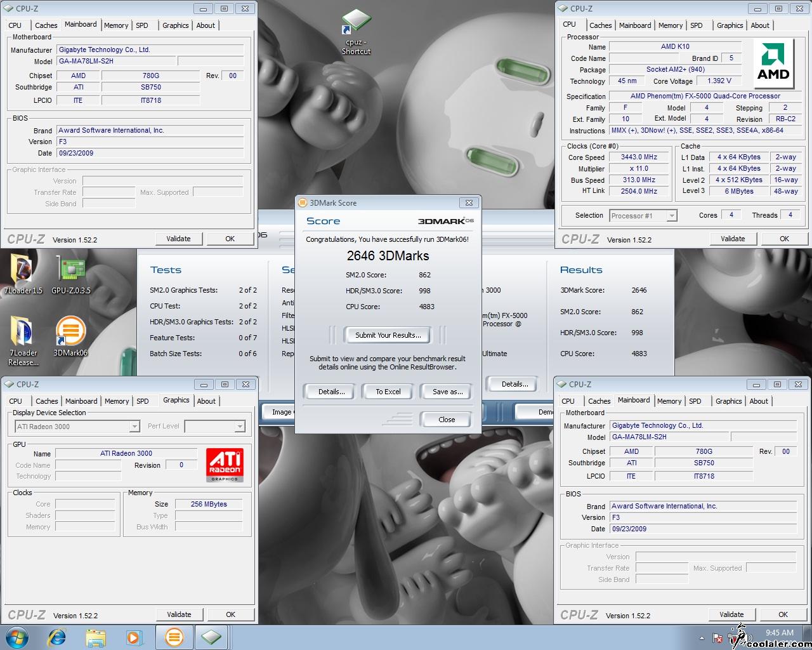Click the Memory Size value 256 MBytes
The width and height of the screenshot is (812, 650).
coord(209,504)
